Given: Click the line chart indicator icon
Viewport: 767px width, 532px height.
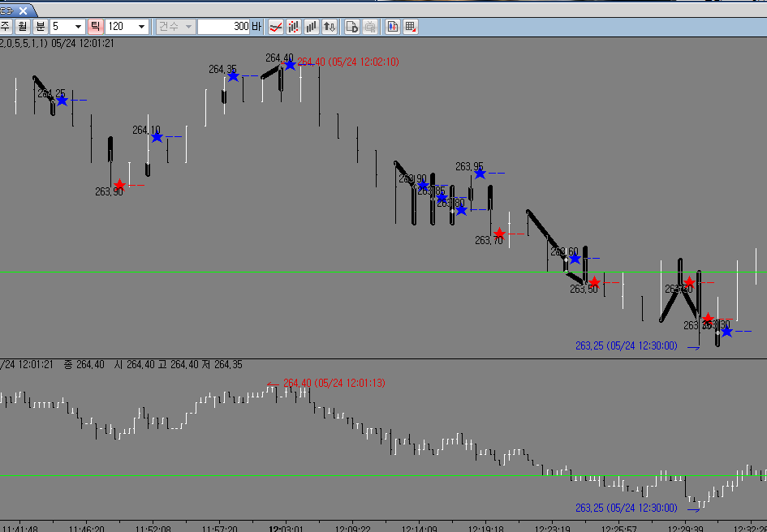Looking at the screenshot, I should coord(276,27).
